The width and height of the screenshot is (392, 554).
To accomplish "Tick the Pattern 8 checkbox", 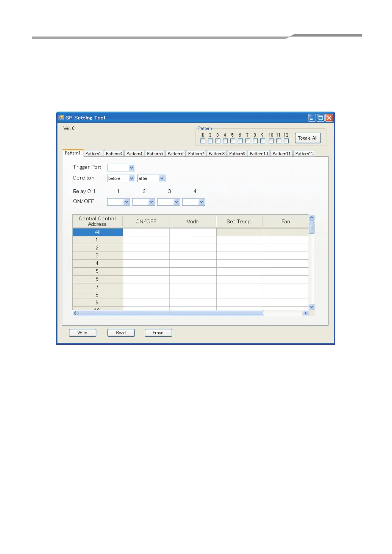I will pos(255,141).
